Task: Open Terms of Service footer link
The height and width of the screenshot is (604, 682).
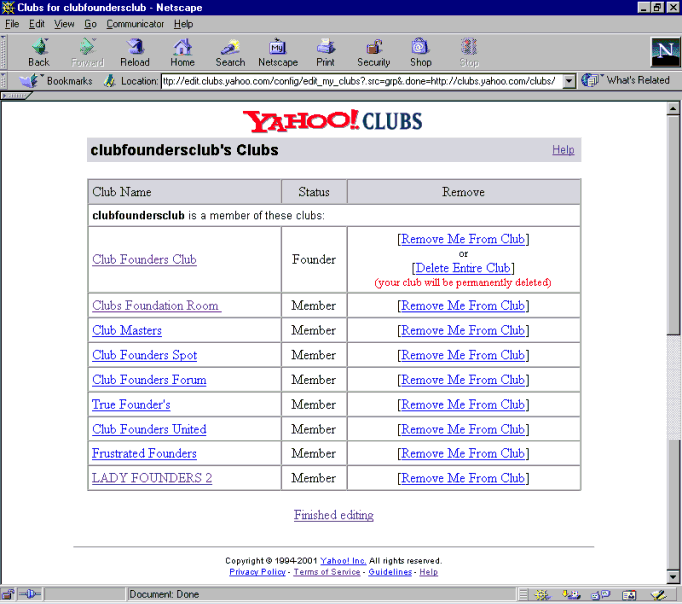Action: [x=327, y=572]
